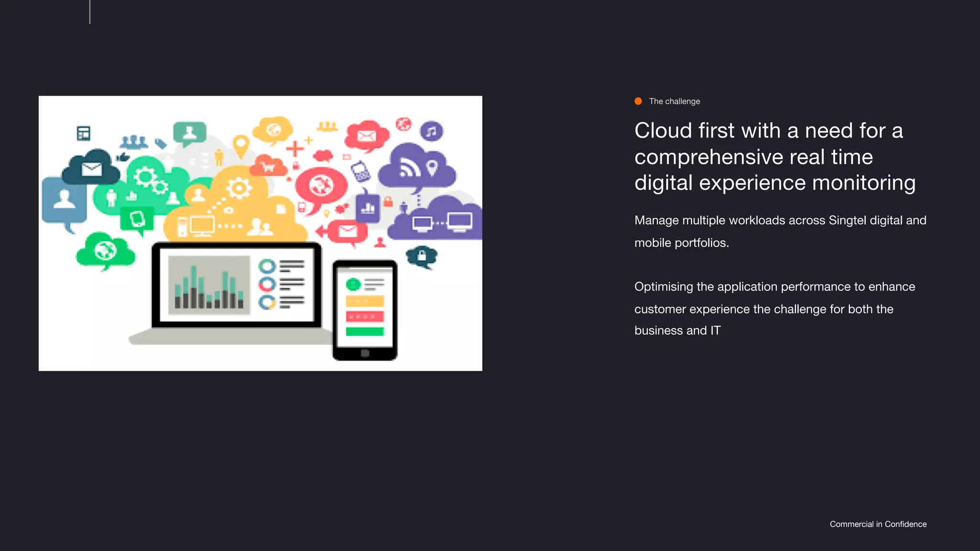Click 'Optimising the application performance to enhance'
The width and height of the screenshot is (980, 551).
click(x=775, y=287)
